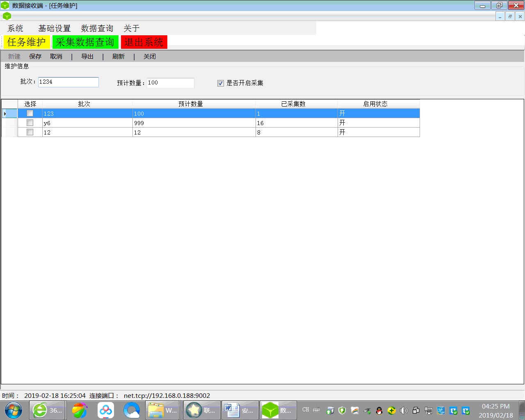Screen dimensions: 525x420
Task: Click the volume speaker tray icon
Action: pos(404,410)
